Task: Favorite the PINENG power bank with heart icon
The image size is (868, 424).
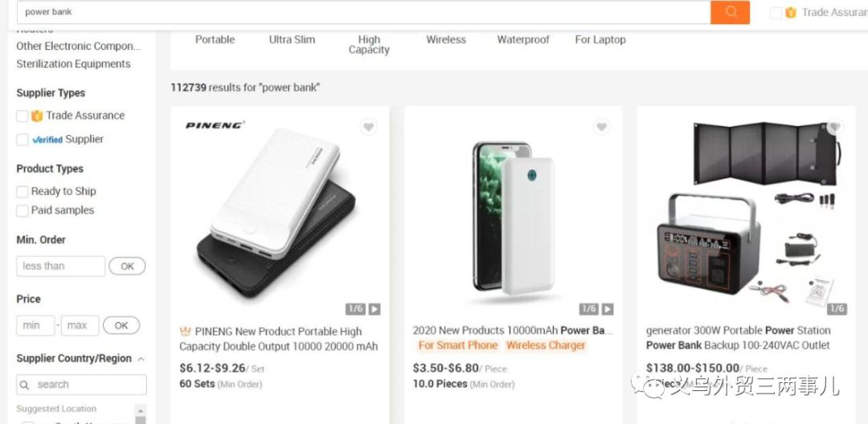Action: (368, 127)
